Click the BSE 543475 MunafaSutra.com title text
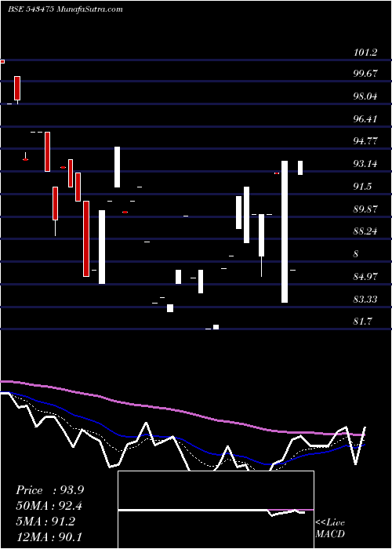Screen dimensions: 392x549 coord(65,9)
